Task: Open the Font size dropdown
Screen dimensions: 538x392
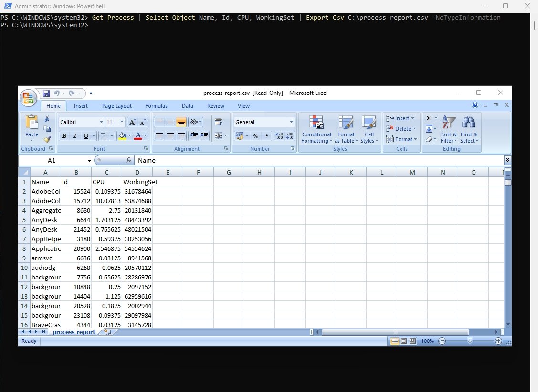Action: click(x=122, y=122)
